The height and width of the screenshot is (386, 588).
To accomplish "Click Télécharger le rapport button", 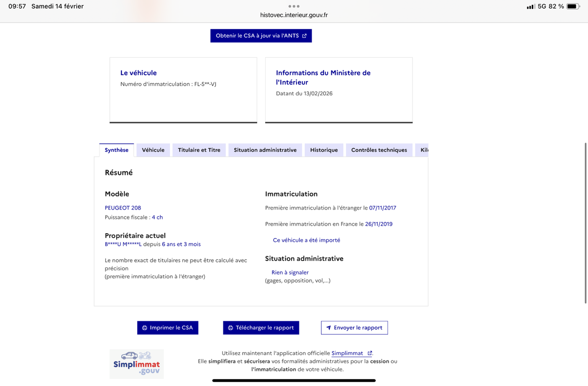I will coord(261,328).
